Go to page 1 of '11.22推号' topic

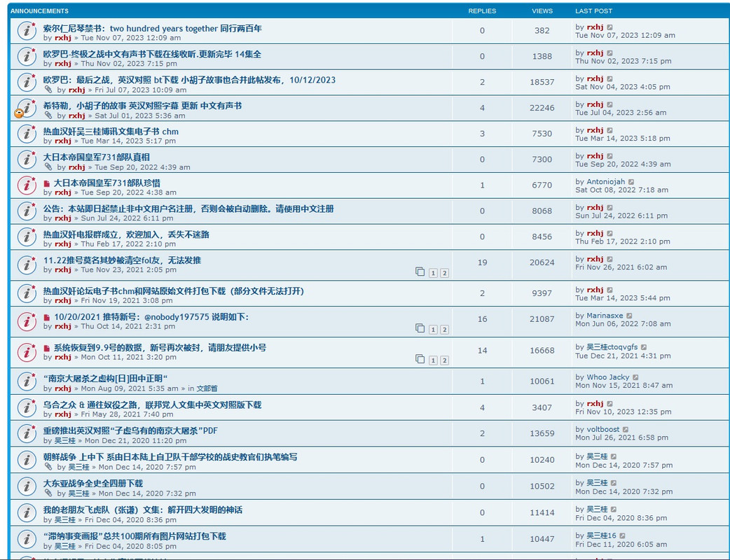(x=433, y=273)
